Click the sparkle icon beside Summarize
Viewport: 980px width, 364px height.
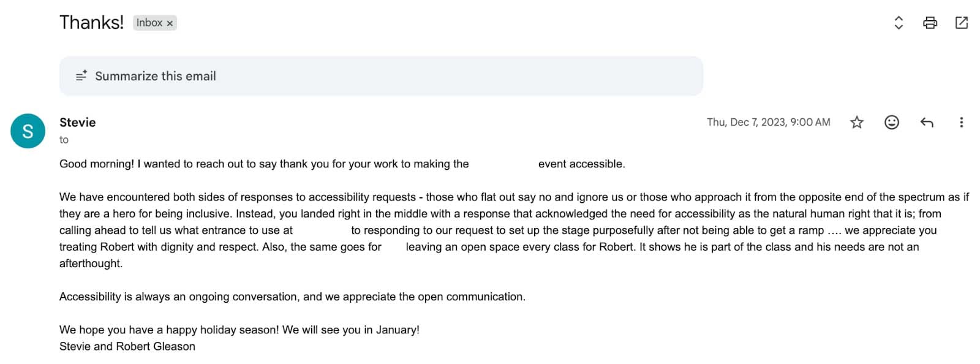[81, 76]
